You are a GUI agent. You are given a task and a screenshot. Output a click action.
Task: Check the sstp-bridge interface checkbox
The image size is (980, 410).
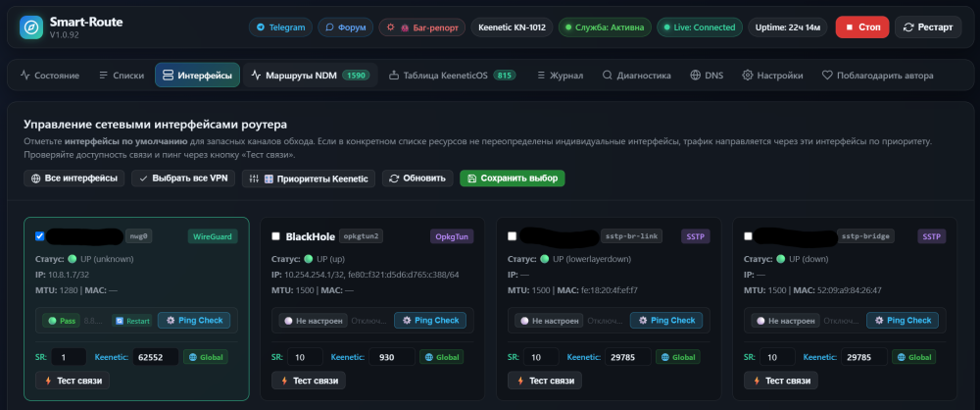tap(749, 236)
